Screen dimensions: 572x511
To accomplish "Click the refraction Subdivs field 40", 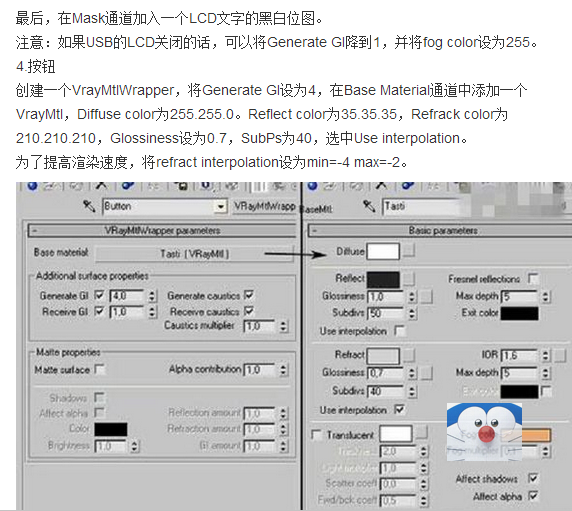I will 386,392.
